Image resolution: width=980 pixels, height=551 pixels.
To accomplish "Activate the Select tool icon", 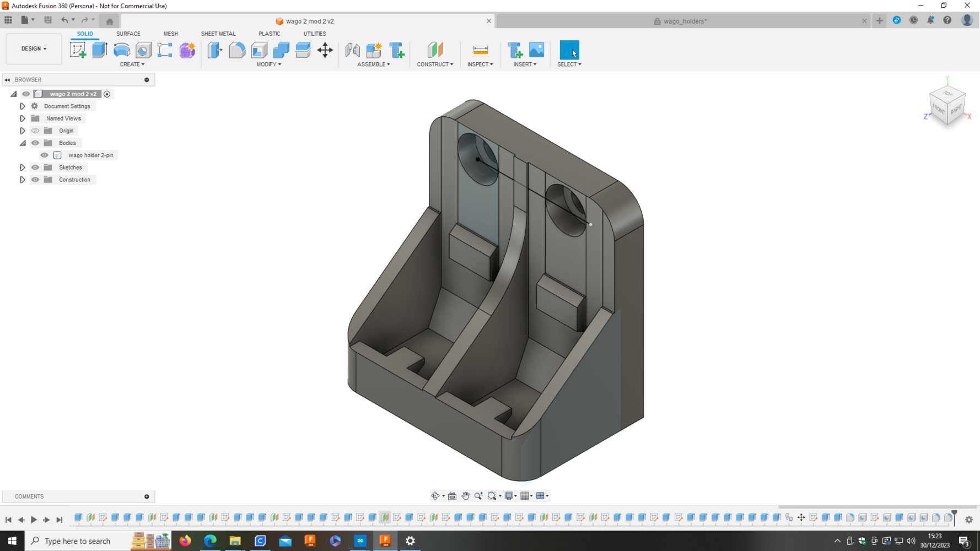I will [x=569, y=50].
